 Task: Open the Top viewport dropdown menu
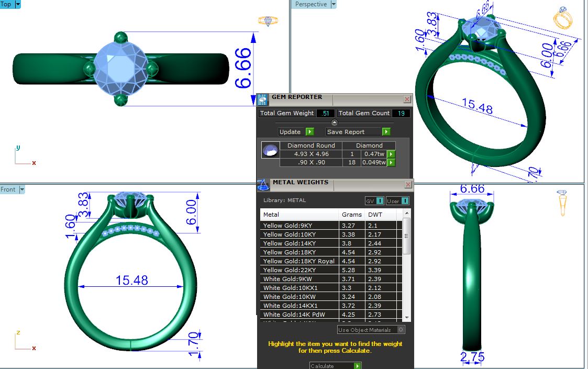point(18,4)
